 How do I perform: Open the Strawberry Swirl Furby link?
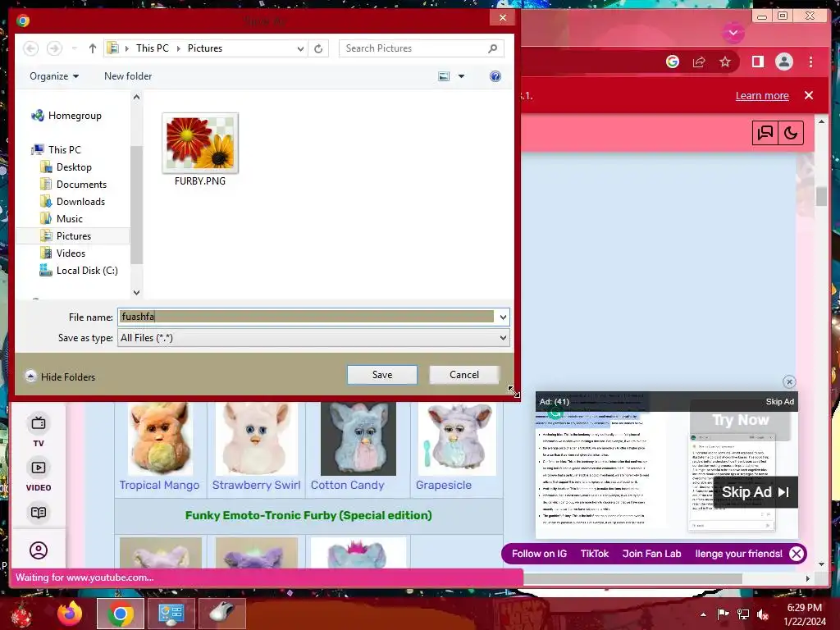click(256, 486)
